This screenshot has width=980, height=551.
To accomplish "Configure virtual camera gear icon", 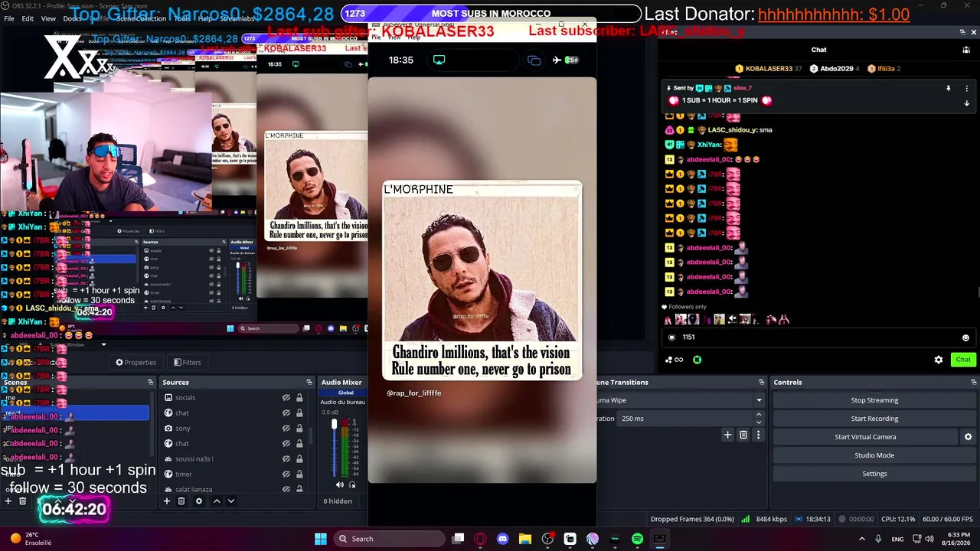I will [968, 437].
